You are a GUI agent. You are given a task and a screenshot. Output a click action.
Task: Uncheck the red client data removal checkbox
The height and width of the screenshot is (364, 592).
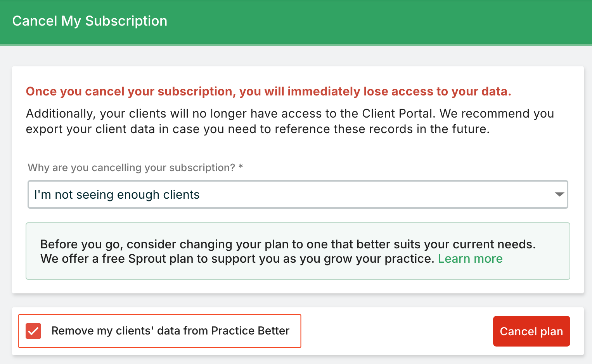(33, 331)
